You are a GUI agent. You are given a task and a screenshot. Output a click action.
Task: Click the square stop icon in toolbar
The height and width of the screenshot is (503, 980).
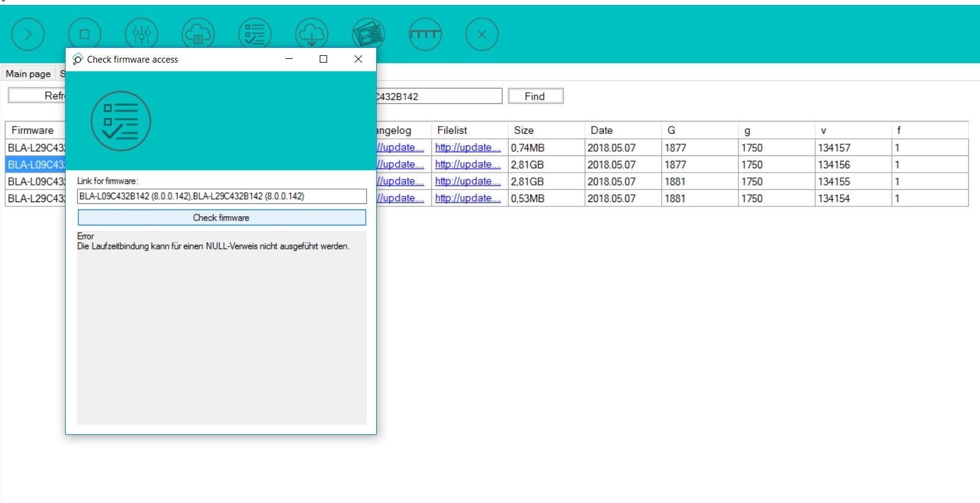pos(85,34)
